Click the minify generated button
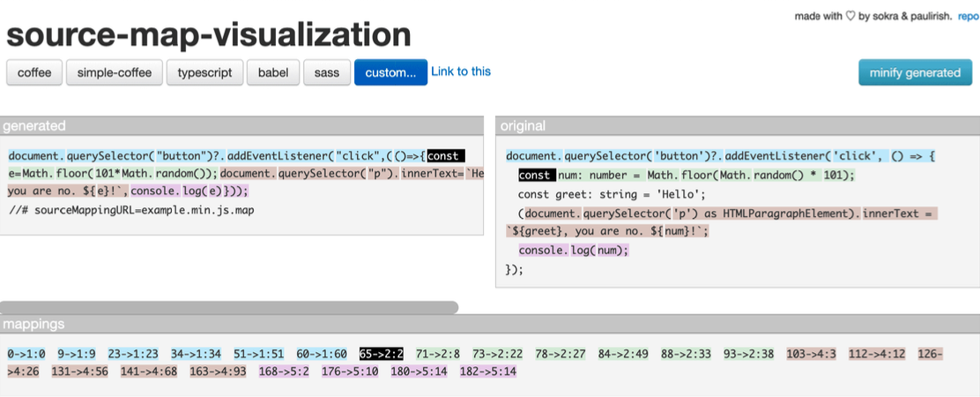Image resolution: width=980 pixels, height=397 pixels. 915,72
